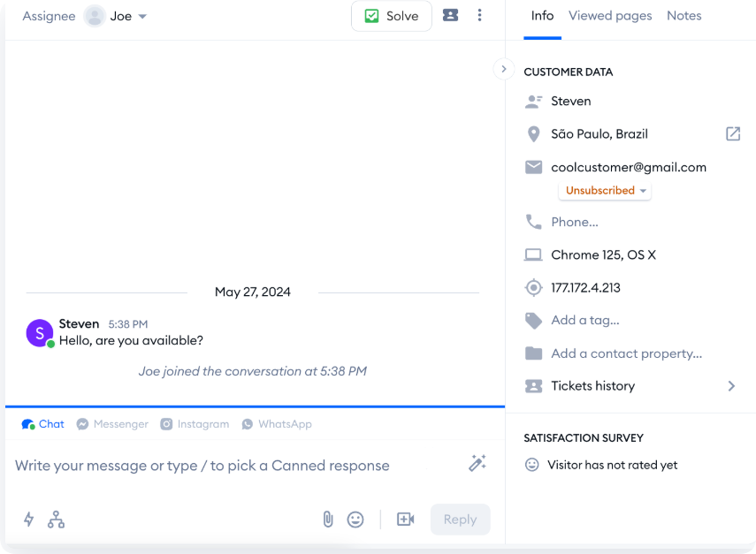Click the Reply button

(460, 520)
